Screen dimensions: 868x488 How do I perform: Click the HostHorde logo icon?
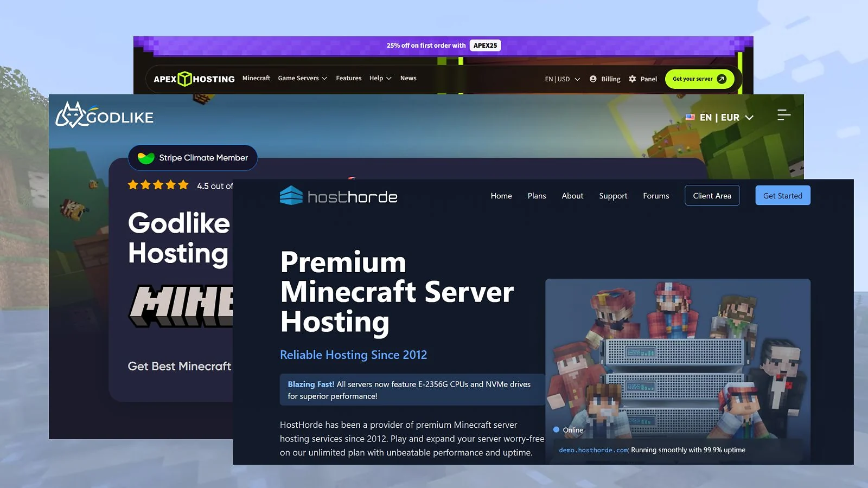291,195
